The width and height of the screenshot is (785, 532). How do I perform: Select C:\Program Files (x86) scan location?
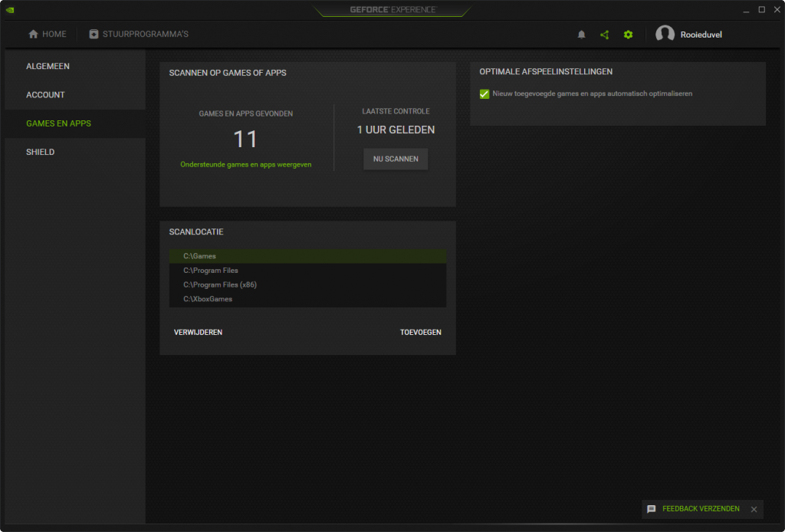click(307, 284)
